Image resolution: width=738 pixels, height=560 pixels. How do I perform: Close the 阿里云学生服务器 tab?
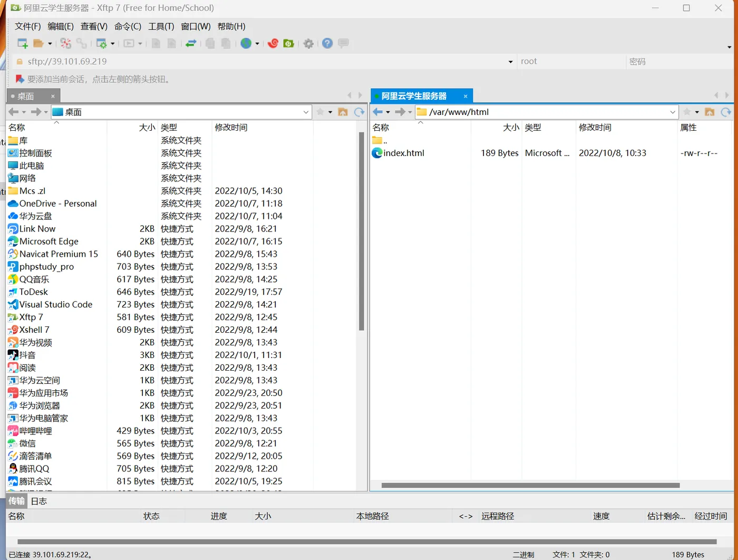point(465,96)
